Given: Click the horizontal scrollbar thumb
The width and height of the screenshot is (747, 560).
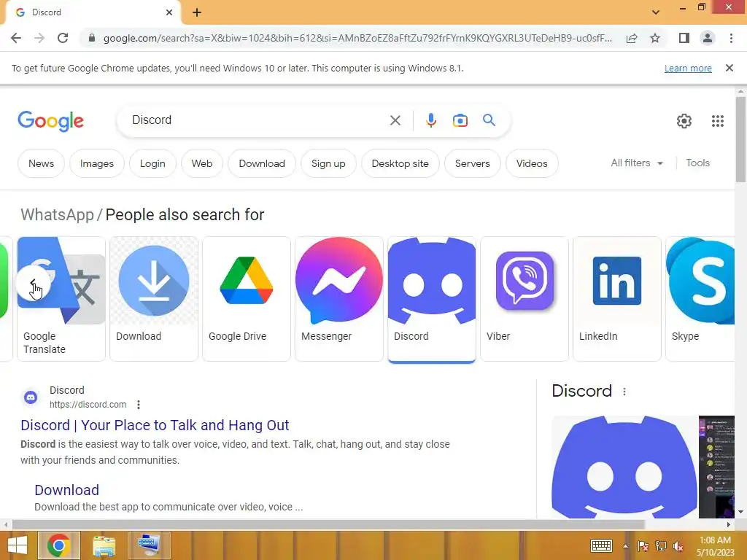Looking at the screenshot, I should tap(328, 524).
